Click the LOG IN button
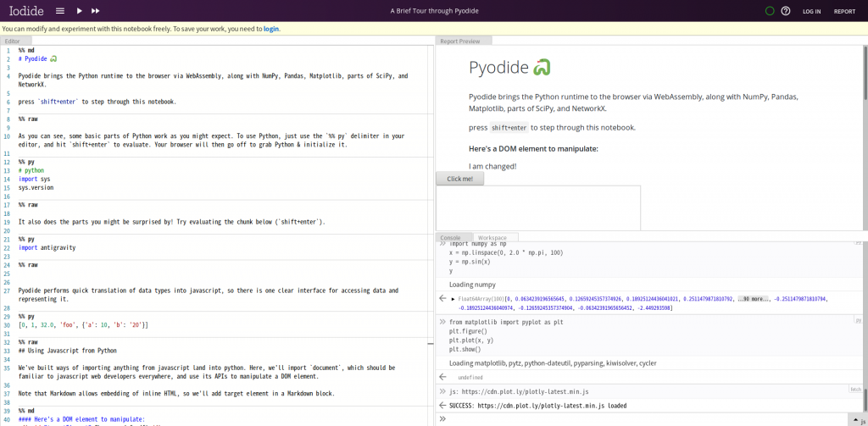Screen dimensions: 868x426 pyautogui.click(x=811, y=11)
